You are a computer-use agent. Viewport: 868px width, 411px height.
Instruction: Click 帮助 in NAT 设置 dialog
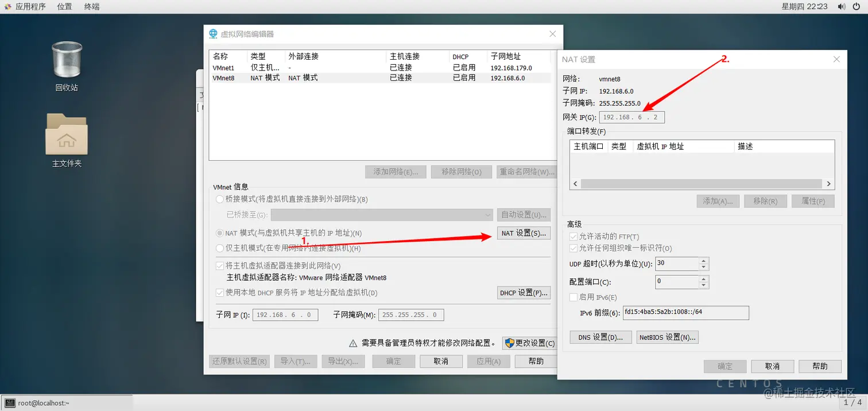pyautogui.click(x=820, y=366)
